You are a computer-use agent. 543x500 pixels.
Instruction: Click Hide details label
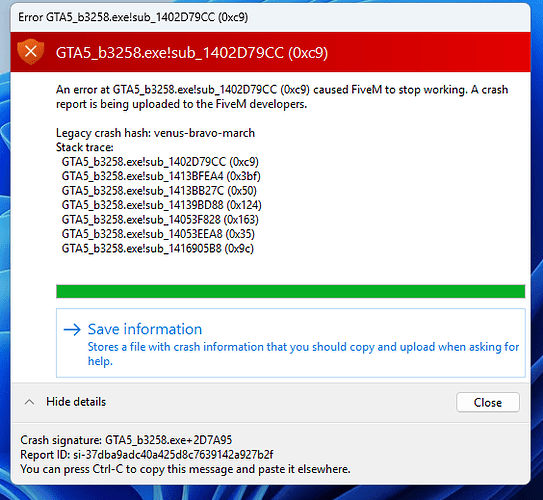(76, 402)
